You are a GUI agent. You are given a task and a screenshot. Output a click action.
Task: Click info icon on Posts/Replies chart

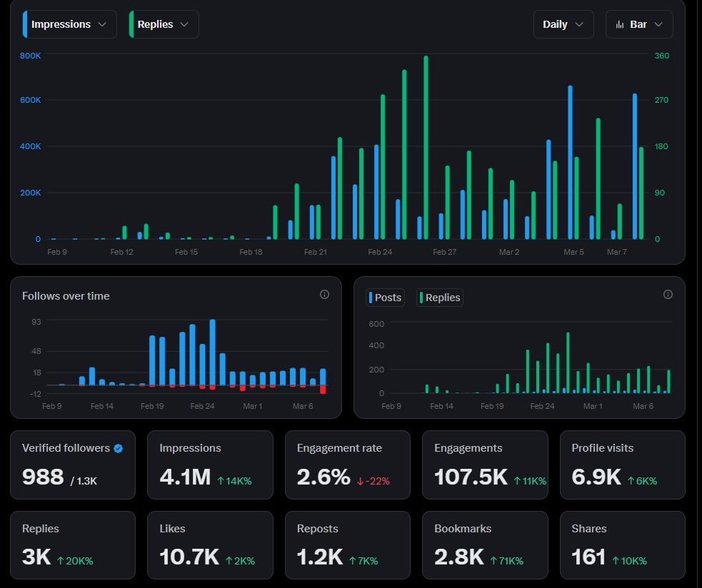click(x=668, y=295)
